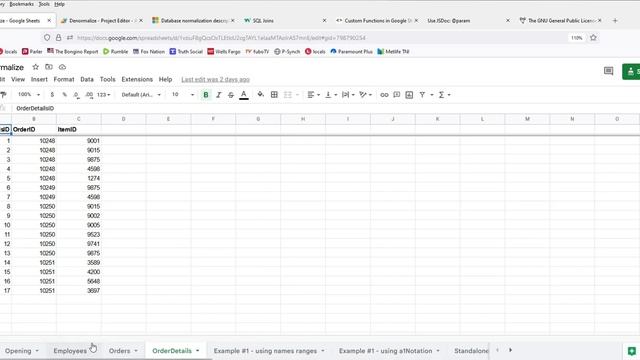Screen dimensions: 640x360
Task: Open the Format menu
Action: click(x=64, y=79)
